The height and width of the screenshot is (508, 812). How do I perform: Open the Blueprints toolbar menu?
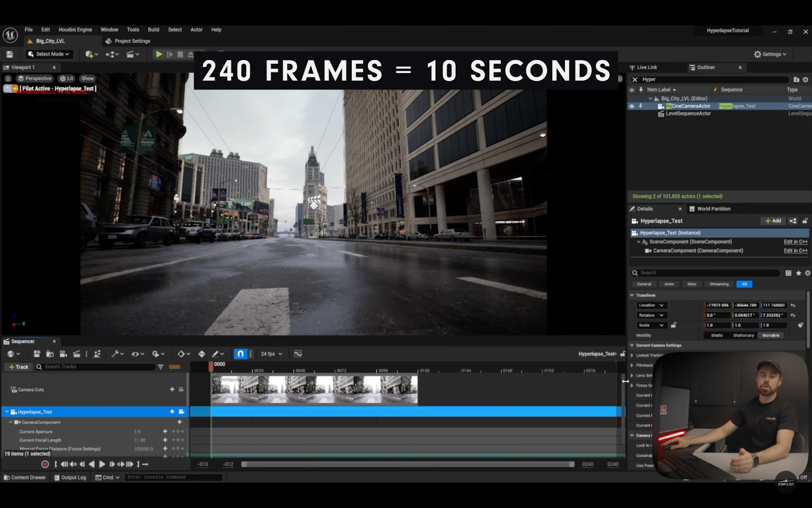point(112,54)
